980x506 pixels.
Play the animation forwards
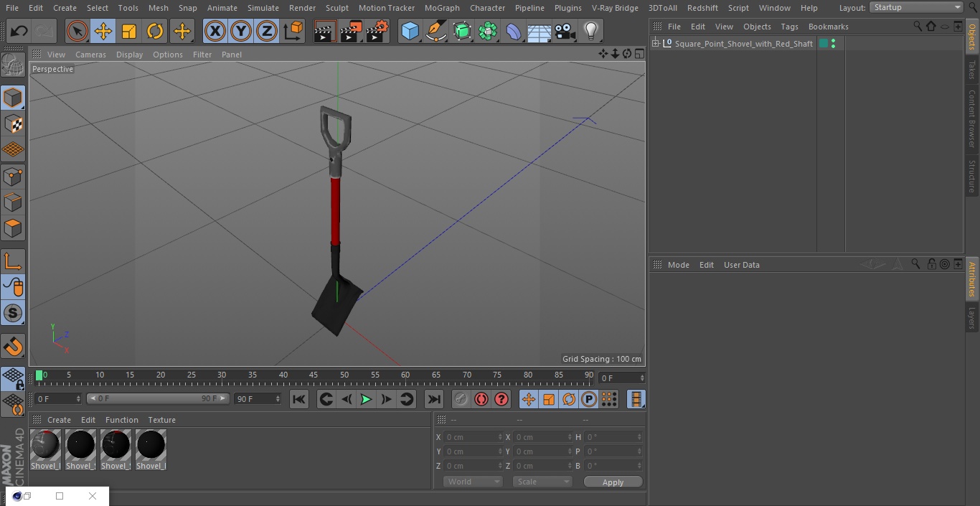[x=366, y=399]
